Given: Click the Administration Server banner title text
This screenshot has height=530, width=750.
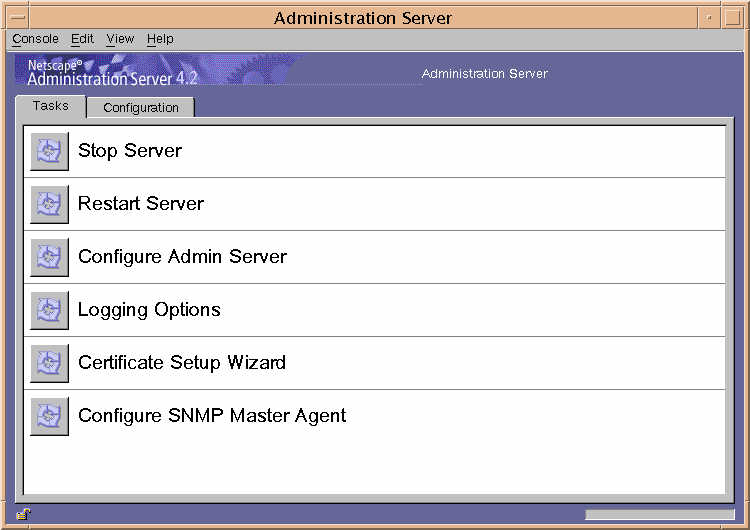Looking at the screenshot, I should [x=485, y=74].
